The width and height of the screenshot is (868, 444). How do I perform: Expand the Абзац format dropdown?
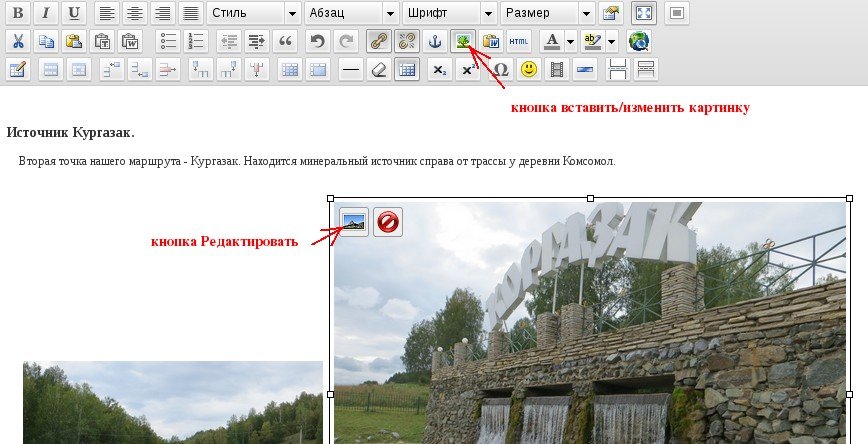[x=350, y=13]
